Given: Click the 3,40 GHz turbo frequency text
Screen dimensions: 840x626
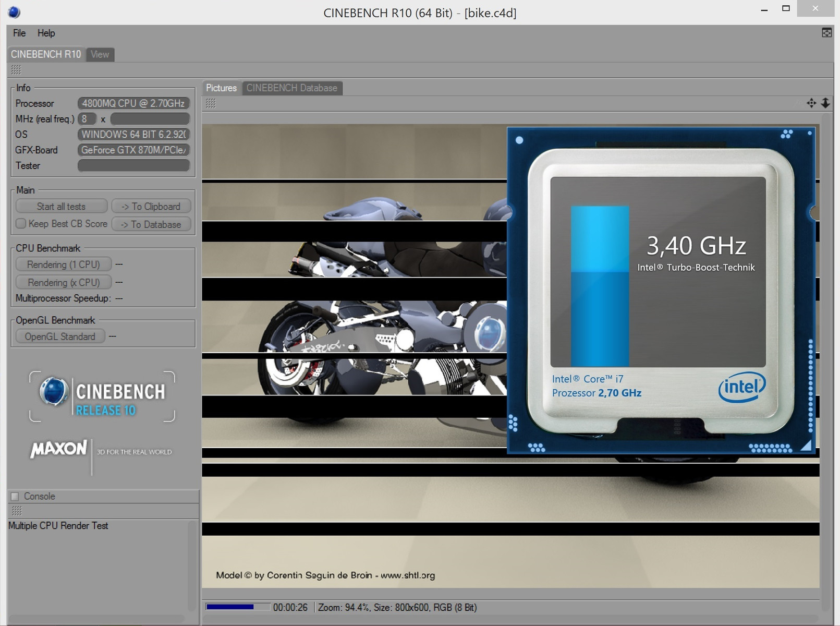Looking at the screenshot, I should point(696,246).
